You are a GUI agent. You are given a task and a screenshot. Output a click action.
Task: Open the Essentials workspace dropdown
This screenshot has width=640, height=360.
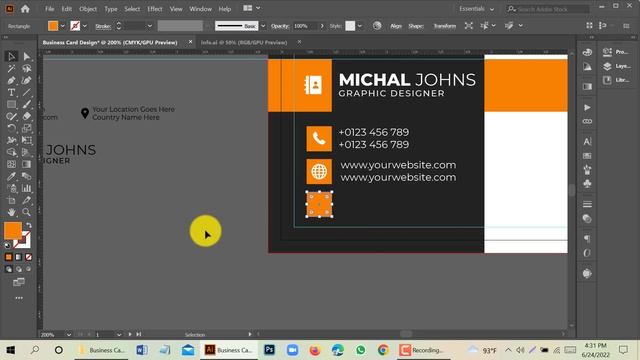tap(476, 9)
